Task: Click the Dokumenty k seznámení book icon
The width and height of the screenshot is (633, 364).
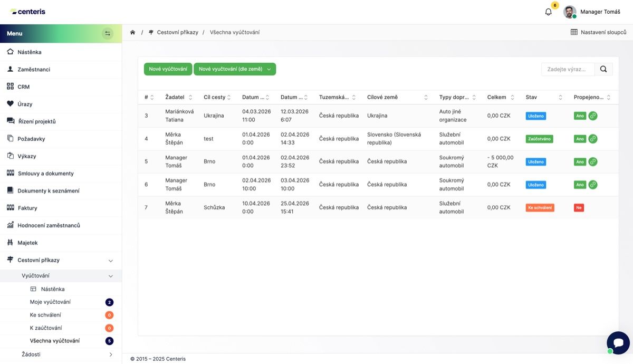Action: point(10,190)
